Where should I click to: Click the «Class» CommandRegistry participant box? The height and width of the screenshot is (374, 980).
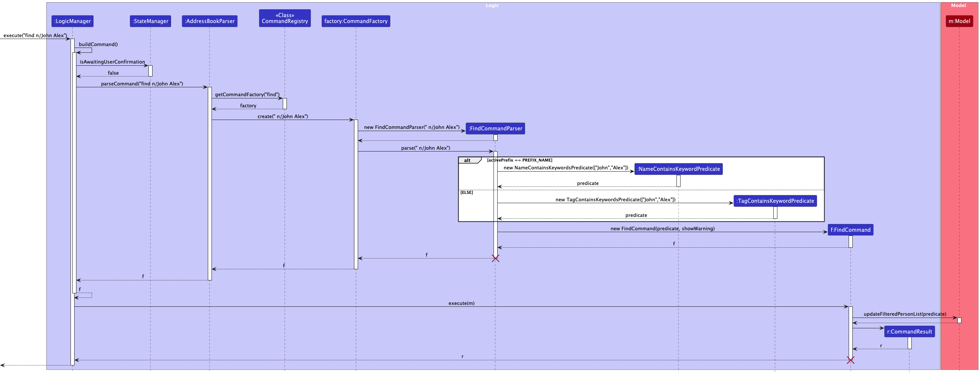click(x=285, y=18)
